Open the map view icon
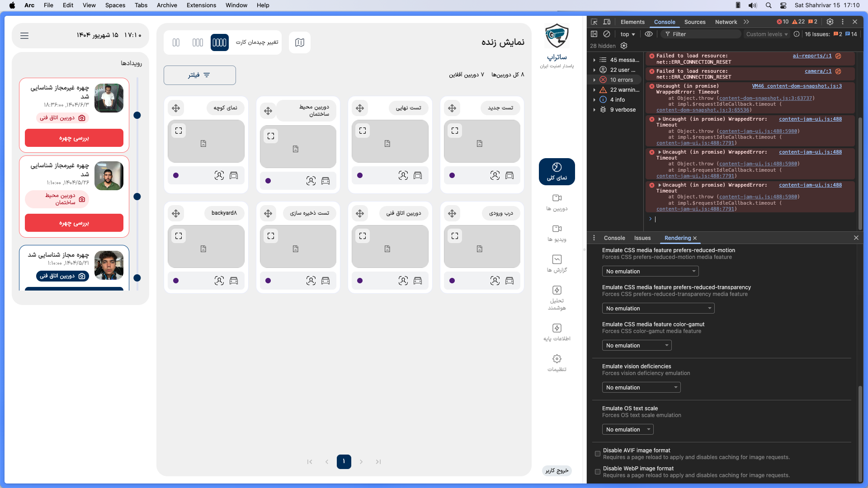 tap(299, 42)
